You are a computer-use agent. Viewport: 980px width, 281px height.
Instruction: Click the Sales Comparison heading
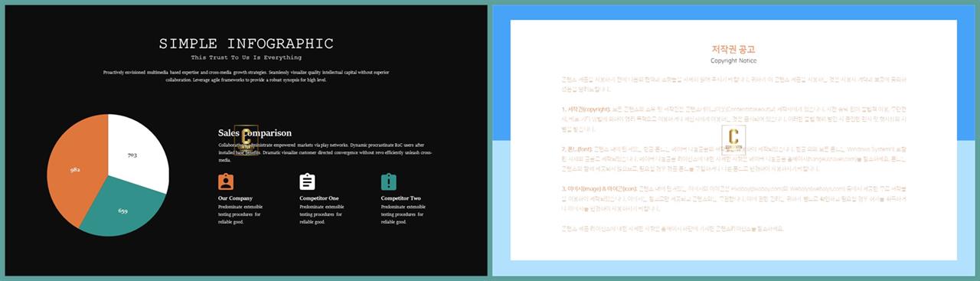[255, 133]
